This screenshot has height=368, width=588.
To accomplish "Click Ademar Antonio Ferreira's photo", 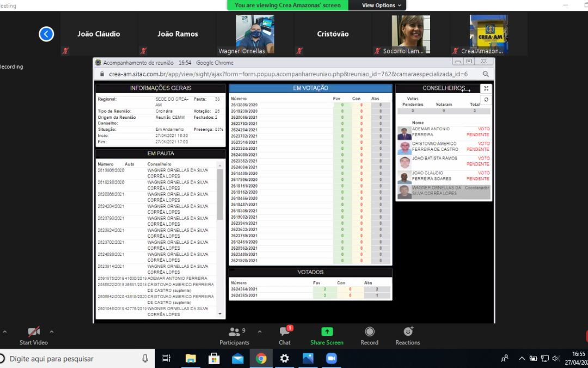I will click(404, 134).
